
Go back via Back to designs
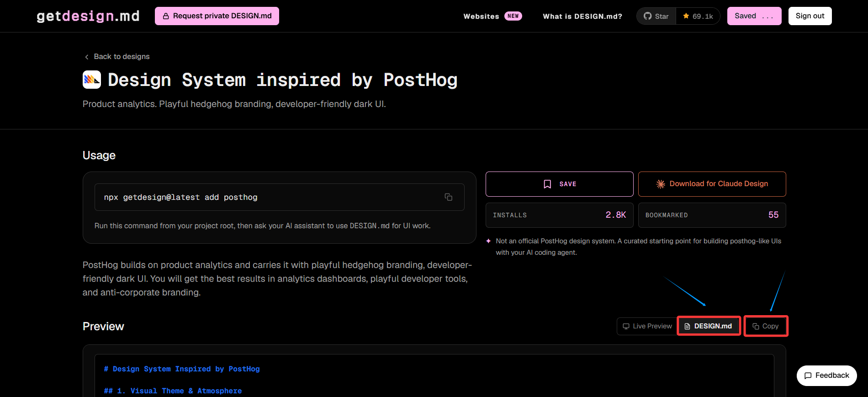117,56
